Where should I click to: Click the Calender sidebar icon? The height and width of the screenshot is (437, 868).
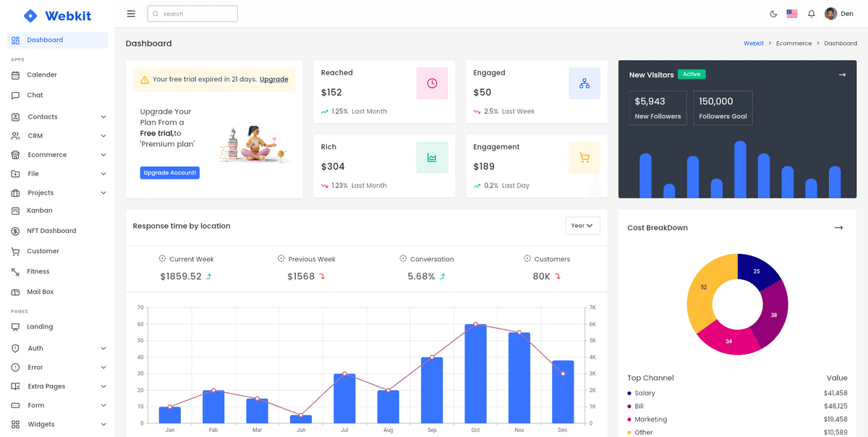tap(16, 75)
